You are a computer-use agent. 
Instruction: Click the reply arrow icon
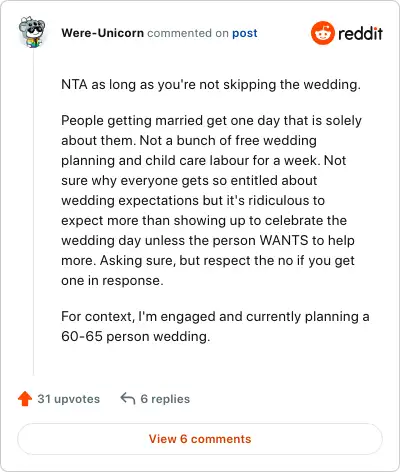tap(128, 398)
